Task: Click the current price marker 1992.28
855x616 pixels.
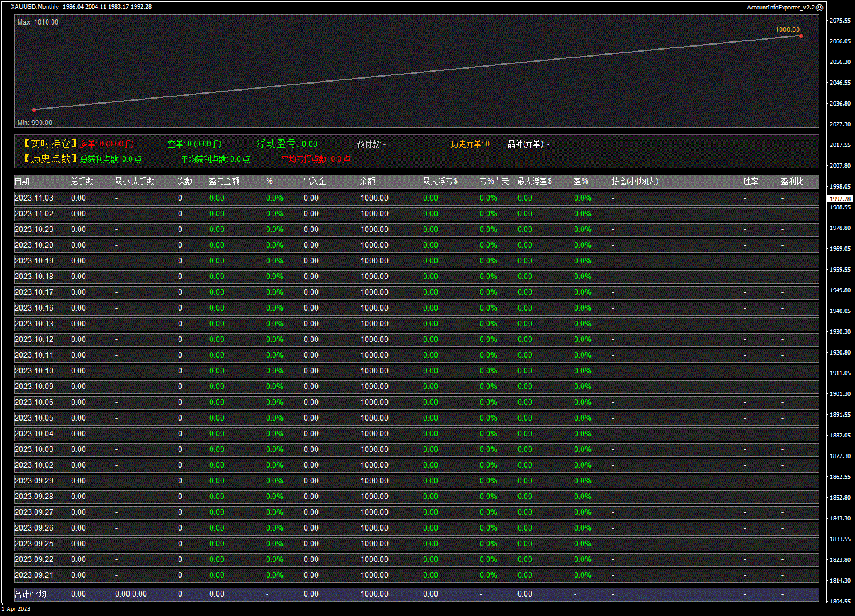Action: [x=840, y=199]
